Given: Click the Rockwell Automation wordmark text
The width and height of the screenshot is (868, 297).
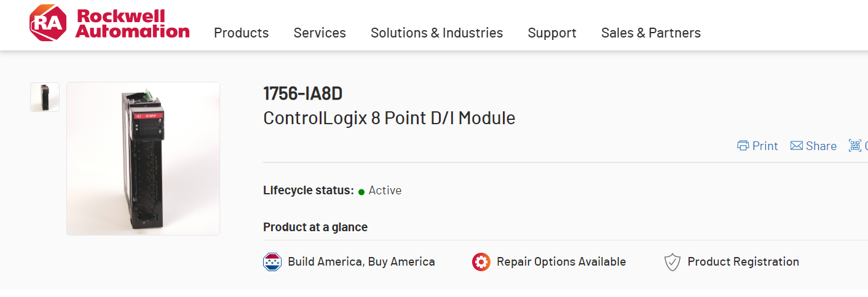Looking at the screenshot, I should [x=132, y=23].
